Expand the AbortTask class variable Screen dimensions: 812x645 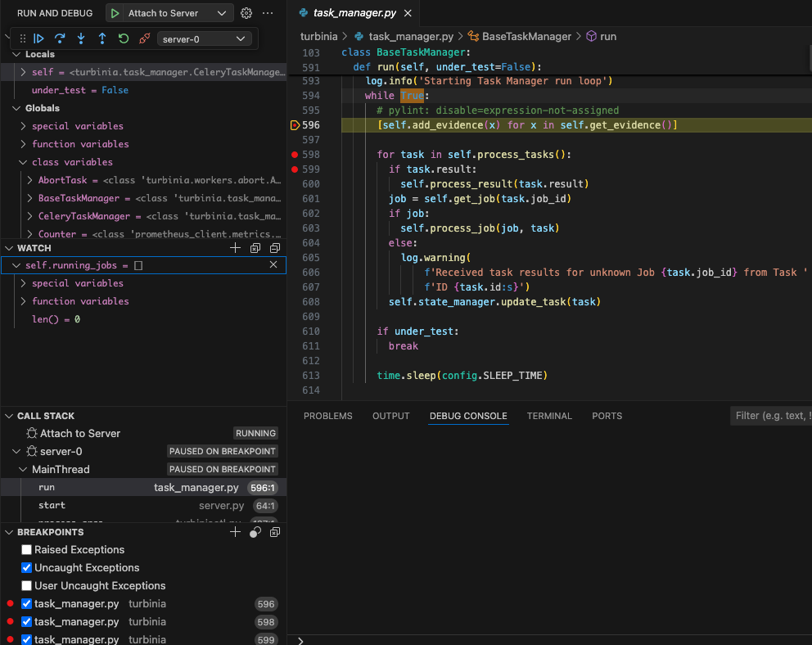coord(30,180)
